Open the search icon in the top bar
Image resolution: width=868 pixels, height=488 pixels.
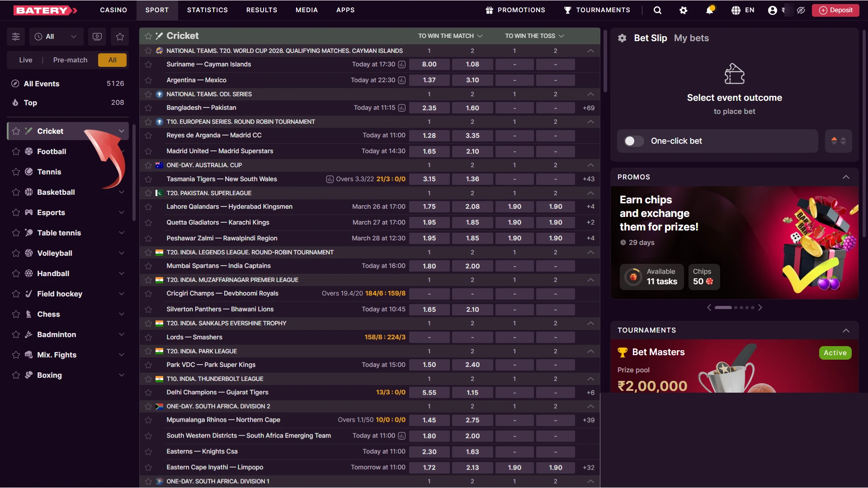[657, 10]
